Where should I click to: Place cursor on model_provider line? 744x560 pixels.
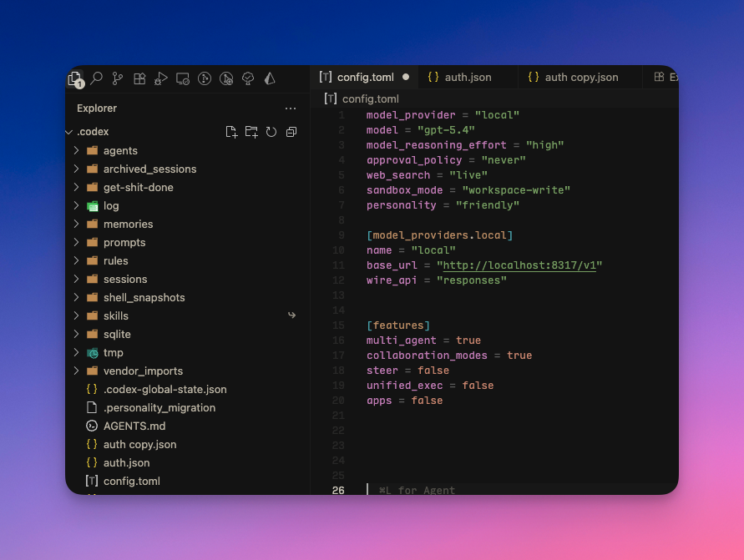tap(443, 115)
